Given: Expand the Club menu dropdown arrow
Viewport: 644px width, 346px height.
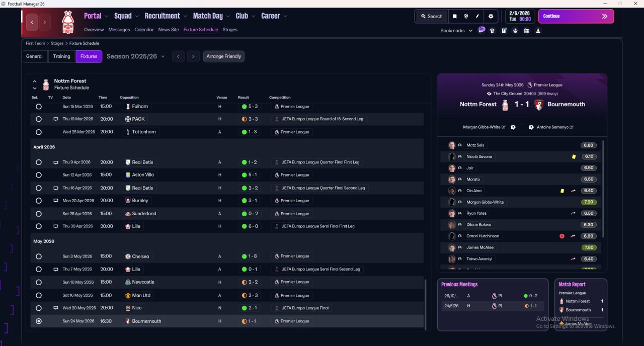Looking at the screenshot, I should point(253,16).
